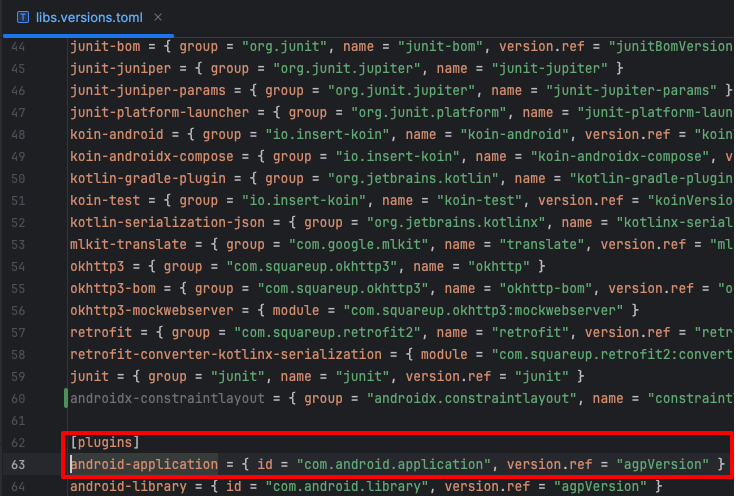
Task: Click okhttp3 key on line 54
Action: tap(97, 267)
